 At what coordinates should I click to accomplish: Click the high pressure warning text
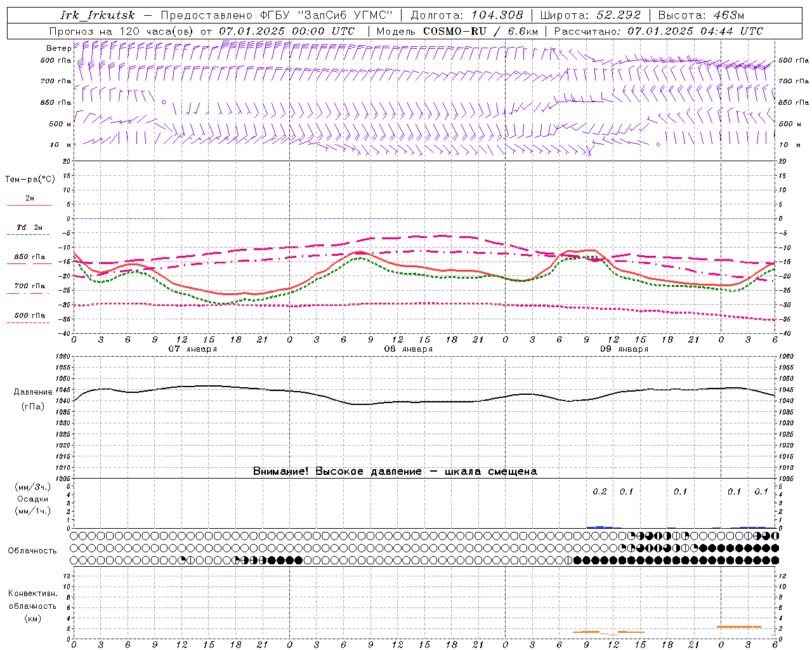tap(395, 471)
